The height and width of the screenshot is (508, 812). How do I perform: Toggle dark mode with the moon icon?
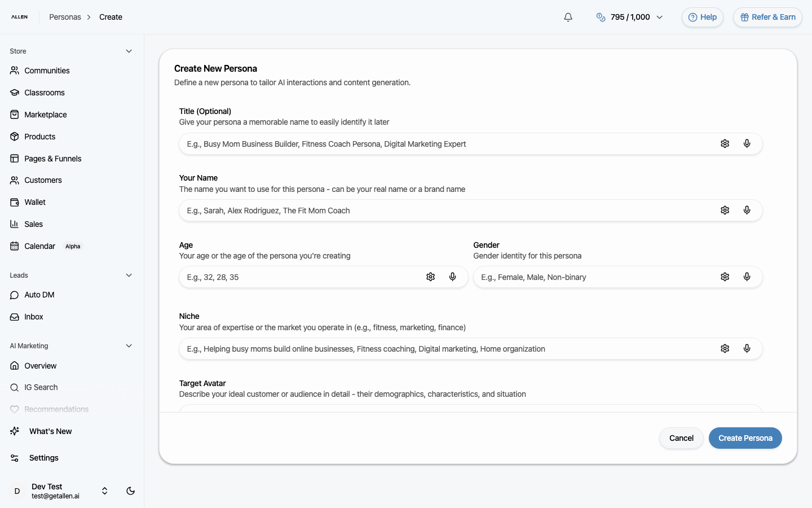130,491
